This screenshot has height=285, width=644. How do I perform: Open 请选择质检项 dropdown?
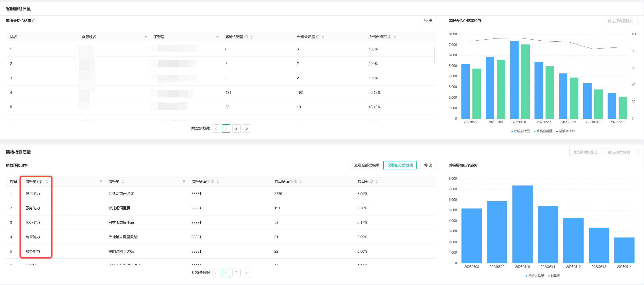coord(621,152)
